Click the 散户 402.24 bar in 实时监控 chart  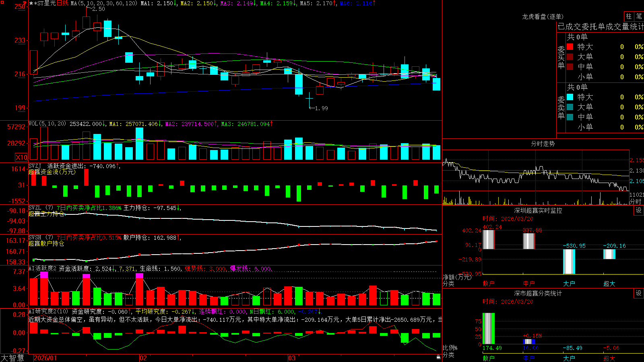click(x=488, y=240)
